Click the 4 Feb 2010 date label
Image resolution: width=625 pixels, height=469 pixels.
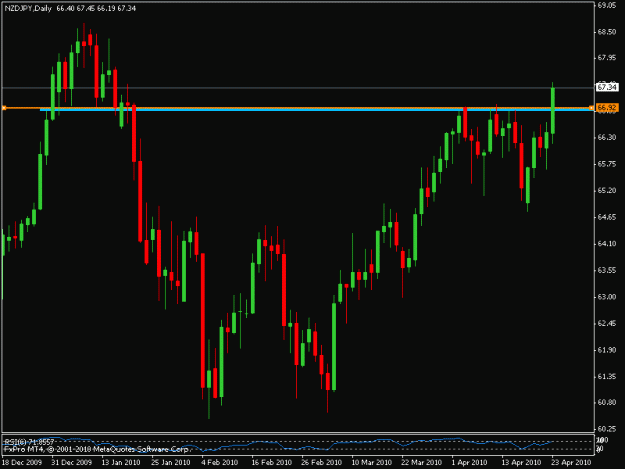(x=220, y=462)
